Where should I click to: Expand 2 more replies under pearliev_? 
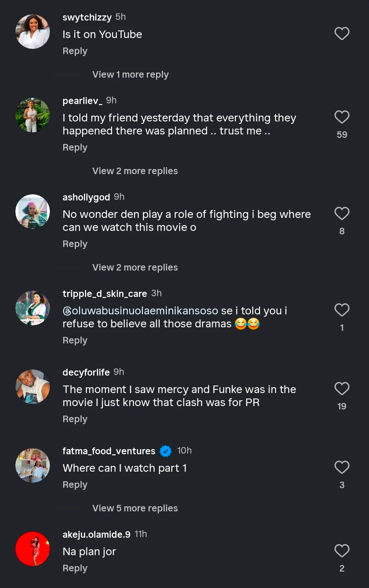tap(135, 171)
